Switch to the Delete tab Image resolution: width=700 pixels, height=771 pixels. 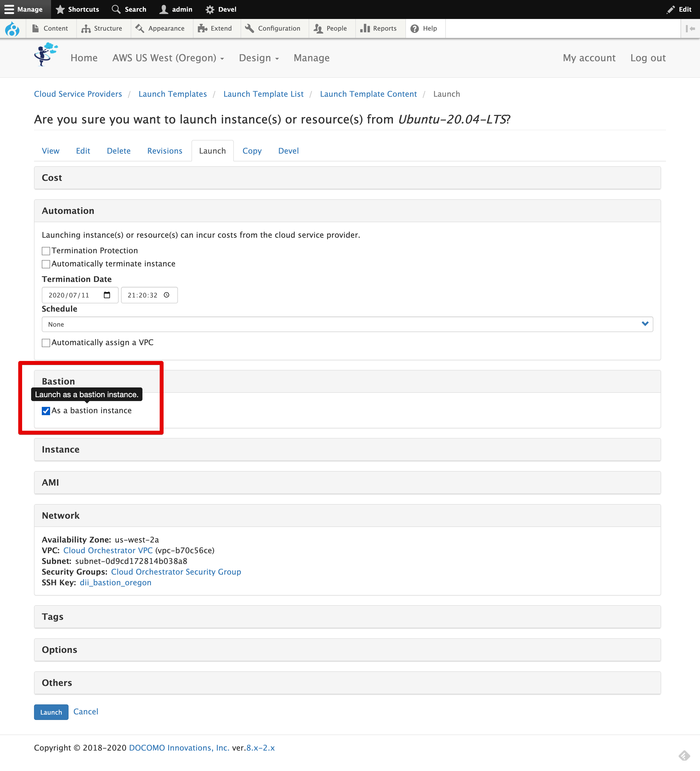click(x=119, y=151)
